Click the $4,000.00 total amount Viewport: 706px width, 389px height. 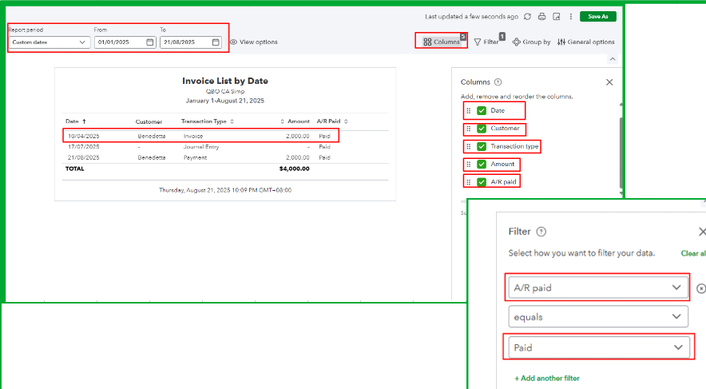[294, 169]
